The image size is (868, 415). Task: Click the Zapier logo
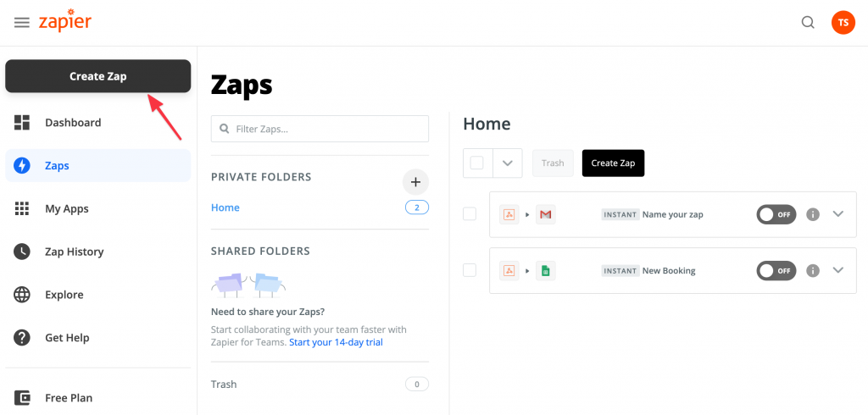64,21
